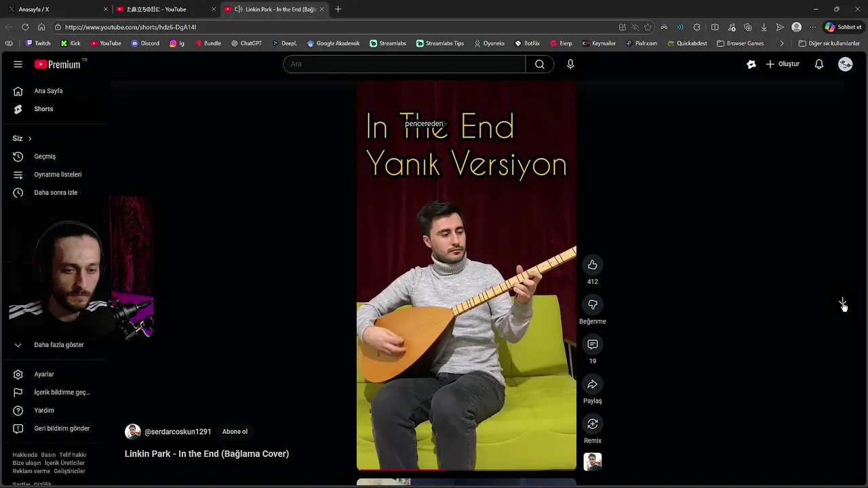
Task: Dislike the short (Beğenme)
Action: click(x=593, y=304)
